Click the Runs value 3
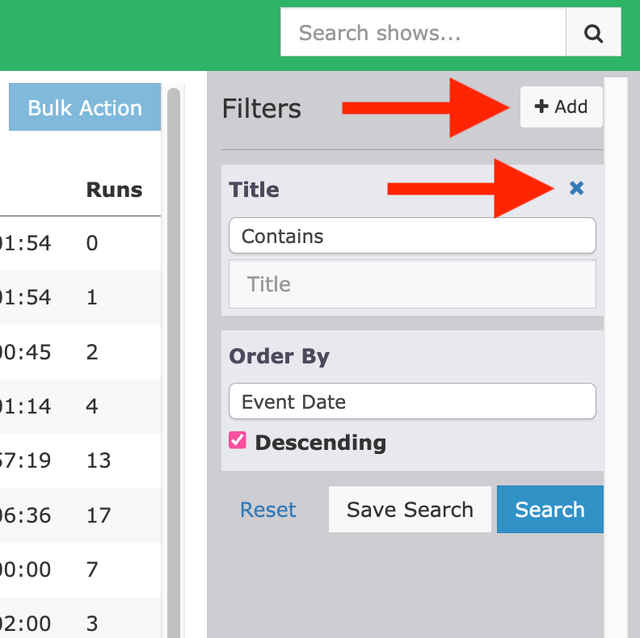The width and height of the screenshot is (640, 638). tap(92, 624)
